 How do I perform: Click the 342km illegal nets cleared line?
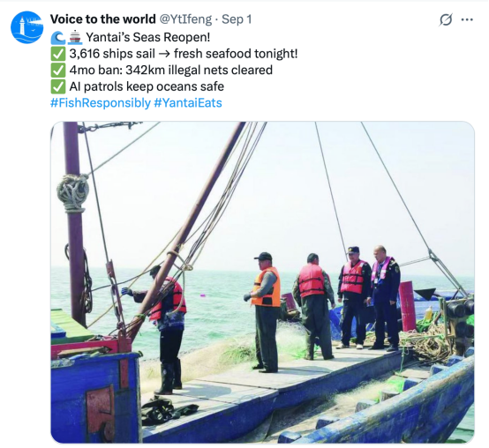[x=199, y=71]
